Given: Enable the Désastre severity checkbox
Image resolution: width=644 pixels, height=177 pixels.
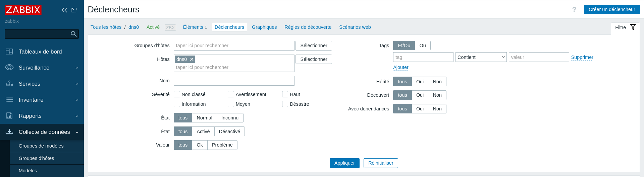Looking at the screenshot, I should (x=285, y=104).
